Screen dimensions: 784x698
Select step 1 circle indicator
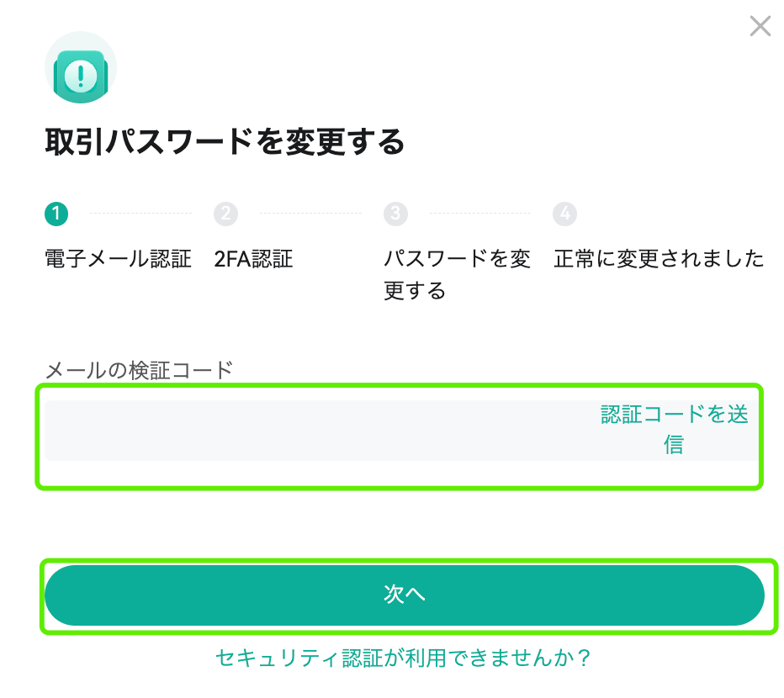point(56,214)
